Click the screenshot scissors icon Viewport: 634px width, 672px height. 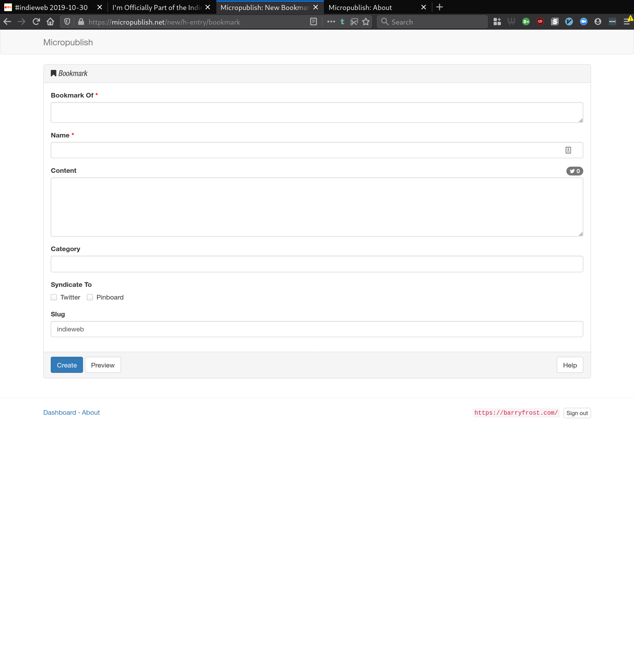pyautogui.click(x=354, y=22)
